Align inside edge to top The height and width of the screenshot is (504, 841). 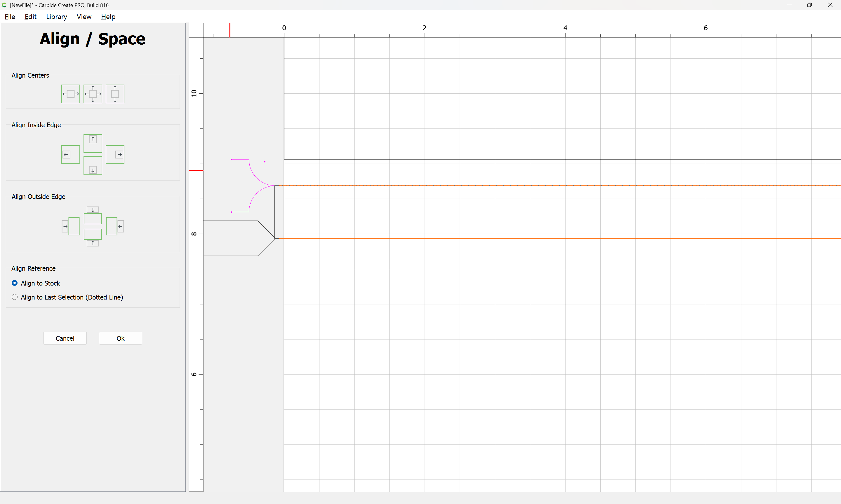click(93, 143)
